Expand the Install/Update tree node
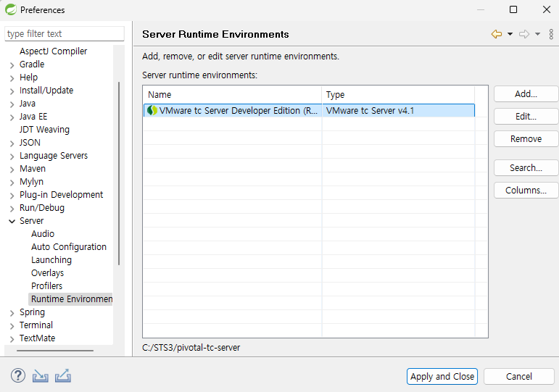This screenshot has width=559, height=392. 12,91
